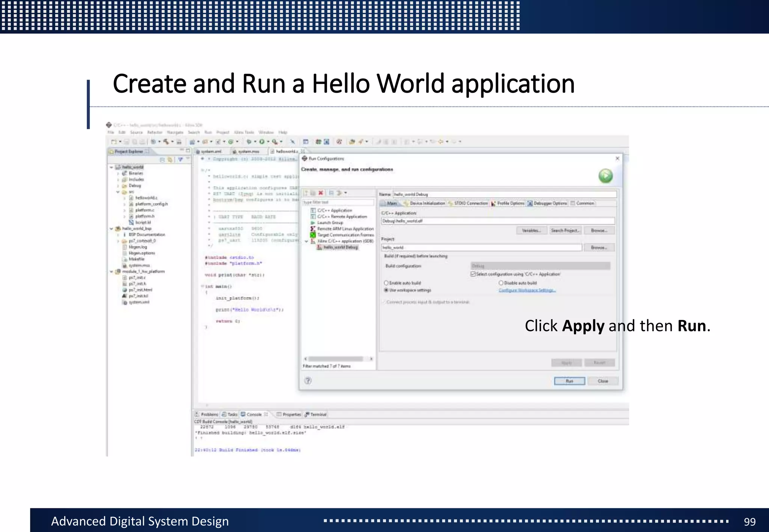Switch to the Console tab
The height and width of the screenshot is (532, 769).
254,415
